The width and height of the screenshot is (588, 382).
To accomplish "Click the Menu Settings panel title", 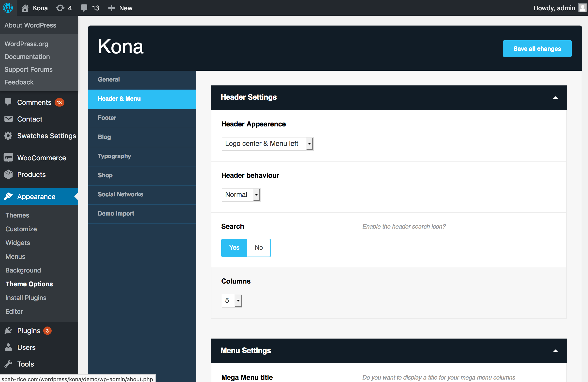I will point(246,350).
